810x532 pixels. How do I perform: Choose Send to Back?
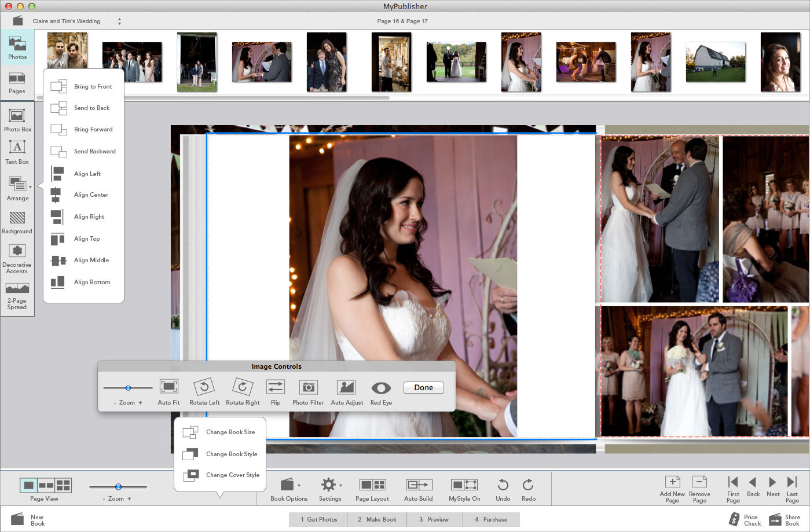tap(83, 108)
